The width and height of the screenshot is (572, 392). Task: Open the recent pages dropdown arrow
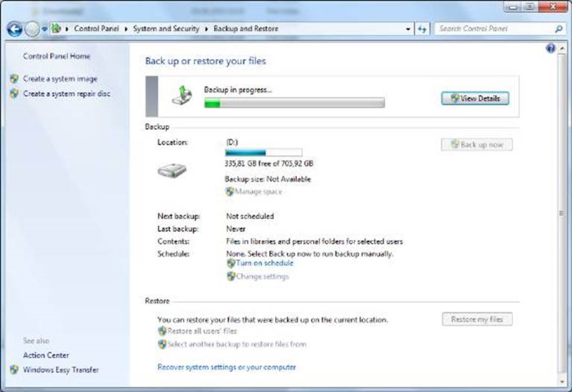click(44, 29)
